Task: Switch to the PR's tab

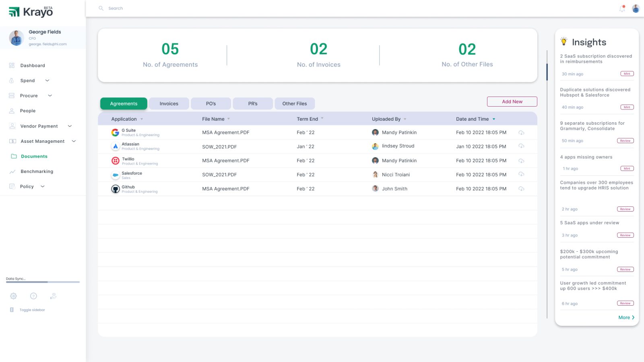Action: [x=253, y=103]
